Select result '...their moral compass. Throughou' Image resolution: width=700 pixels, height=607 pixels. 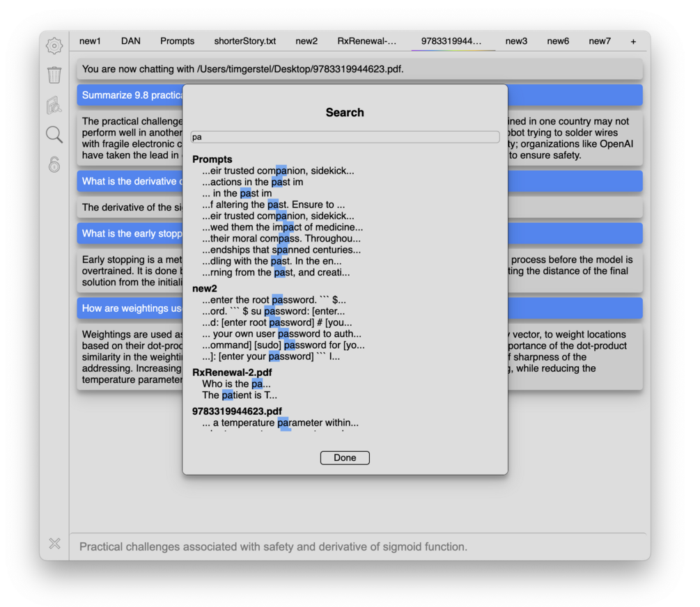coord(281,239)
